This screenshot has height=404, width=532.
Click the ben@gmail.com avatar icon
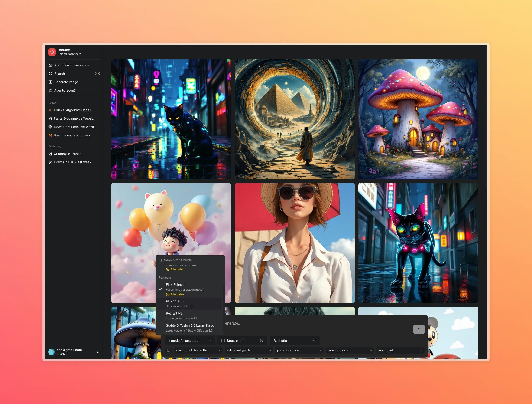point(52,352)
